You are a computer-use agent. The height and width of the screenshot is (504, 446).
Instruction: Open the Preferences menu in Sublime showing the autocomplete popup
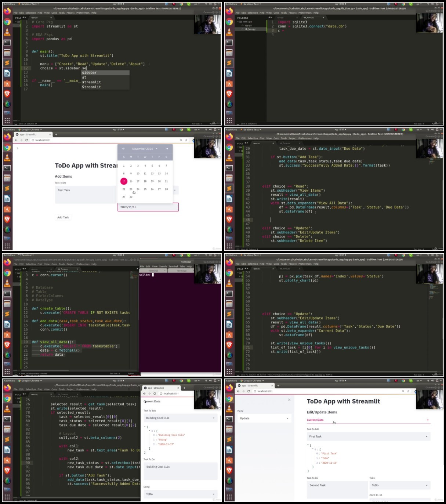(x=83, y=13)
